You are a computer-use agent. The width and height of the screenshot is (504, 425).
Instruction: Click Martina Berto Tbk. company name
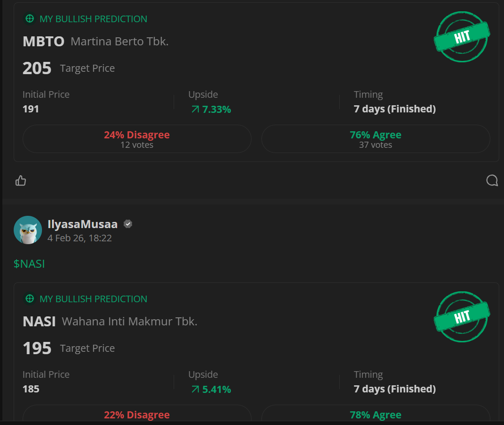coord(119,42)
